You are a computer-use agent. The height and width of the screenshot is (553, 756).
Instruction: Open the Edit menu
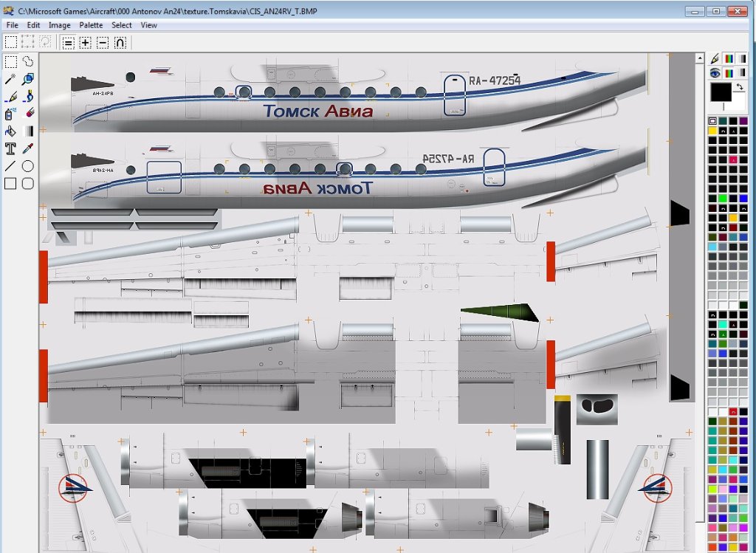pyautogui.click(x=33, y=25)
